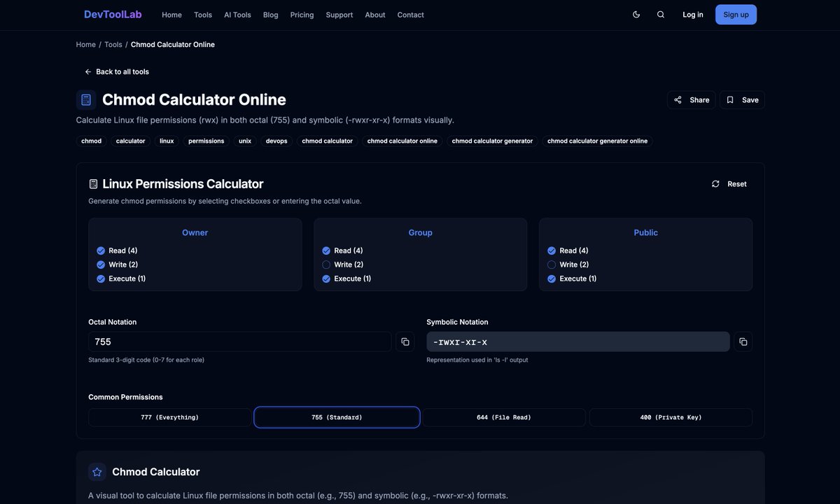Go back to all tools

pyautogui.click(x=117, y=72)
